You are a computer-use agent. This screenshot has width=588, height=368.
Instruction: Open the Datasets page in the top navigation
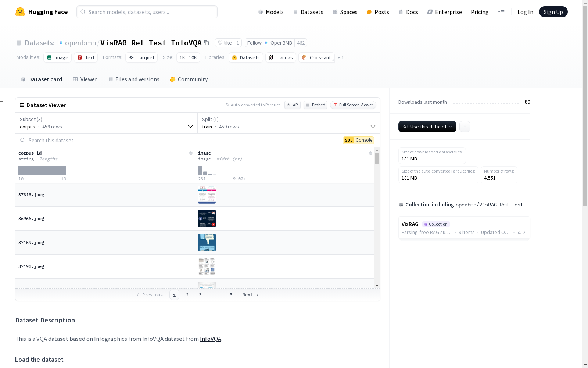coord(308,12)
